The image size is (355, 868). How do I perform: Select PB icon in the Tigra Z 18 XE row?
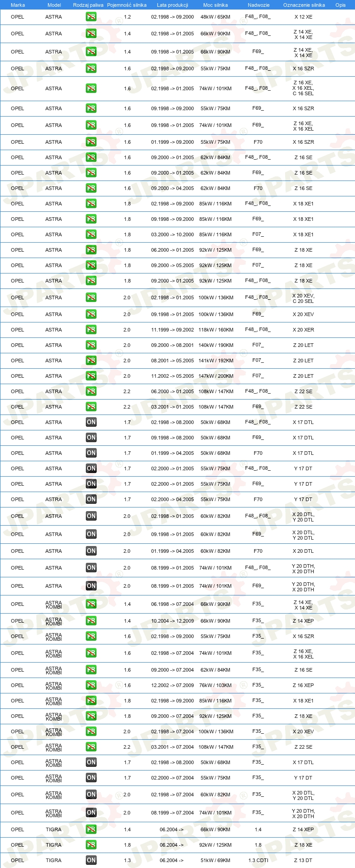[x=91, y=845]
